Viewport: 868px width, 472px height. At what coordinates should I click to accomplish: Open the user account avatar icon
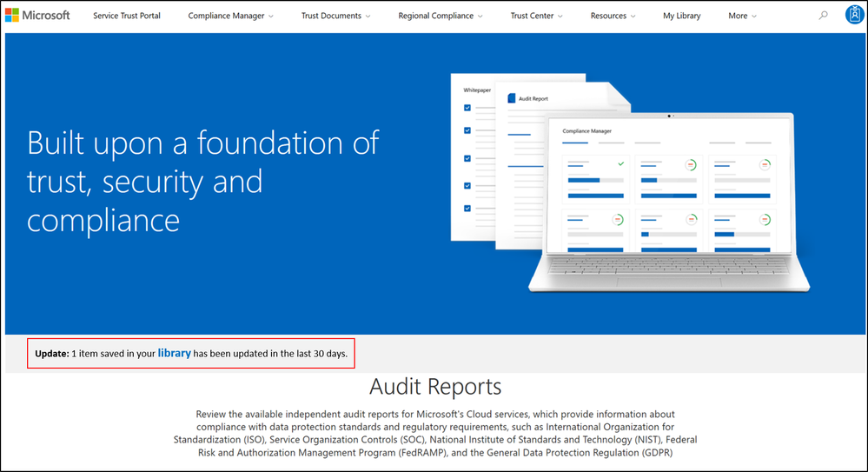click(x=855, y=15)
